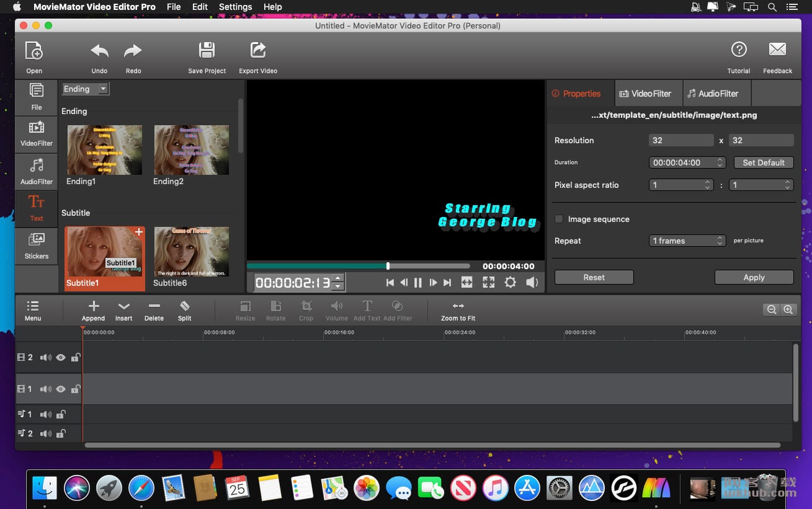Step back one frame
The height and width of the screenshot is (509, 812).
pos(404,283)
